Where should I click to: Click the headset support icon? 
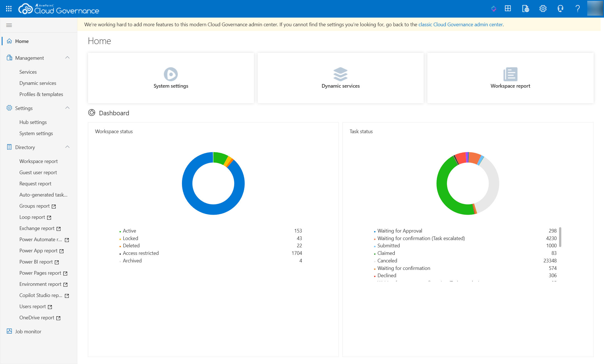pos(560,9)
